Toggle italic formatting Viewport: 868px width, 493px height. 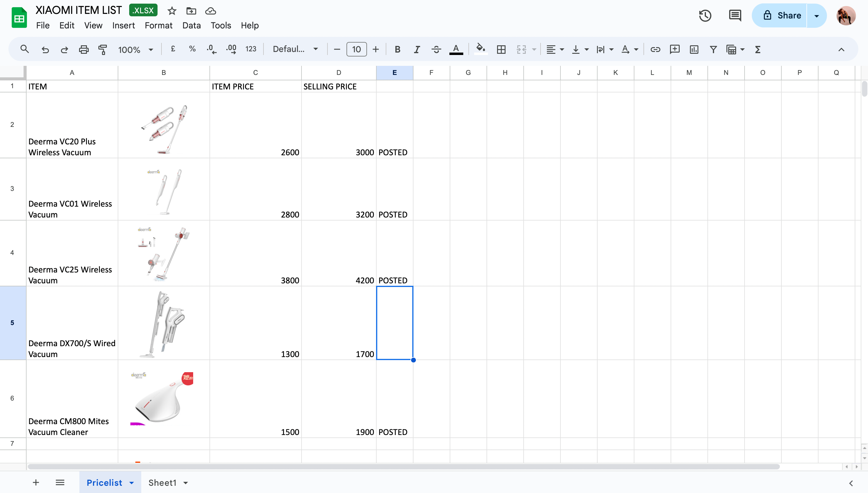coord(417,50)
